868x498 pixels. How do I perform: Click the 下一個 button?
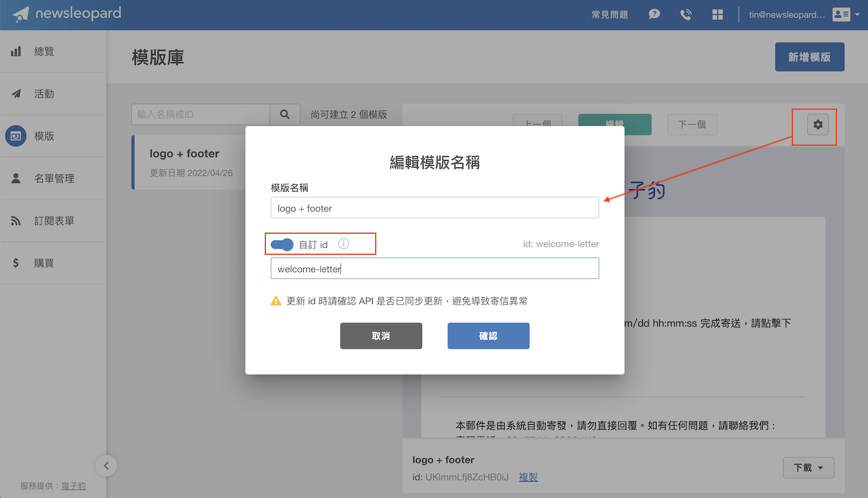[692, 124]
